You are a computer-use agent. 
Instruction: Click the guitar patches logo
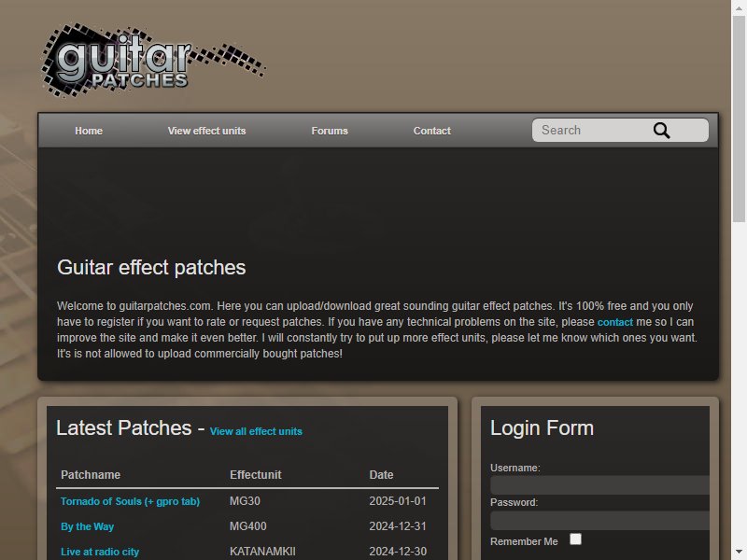click(153, 60)
